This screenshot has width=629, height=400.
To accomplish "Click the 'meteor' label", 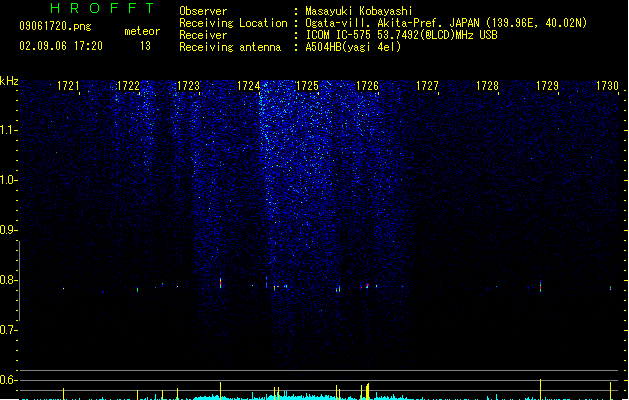I will (x=142, y=31).
